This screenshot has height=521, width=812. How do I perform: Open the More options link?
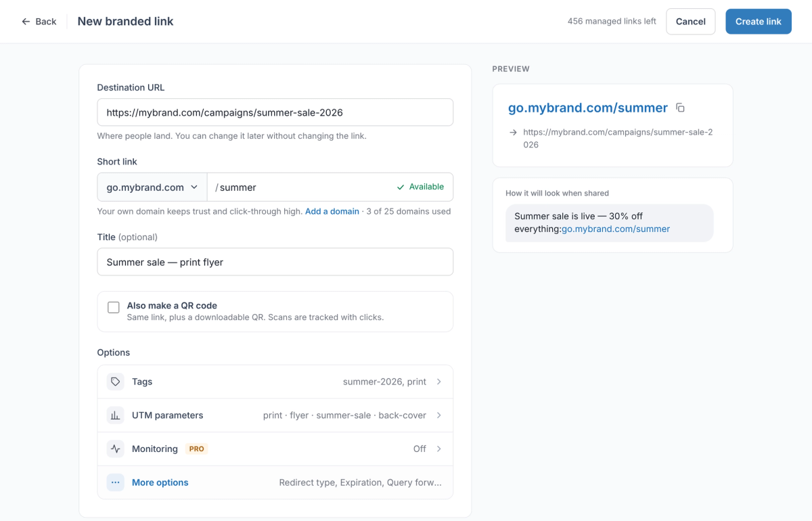pos(160,482)
